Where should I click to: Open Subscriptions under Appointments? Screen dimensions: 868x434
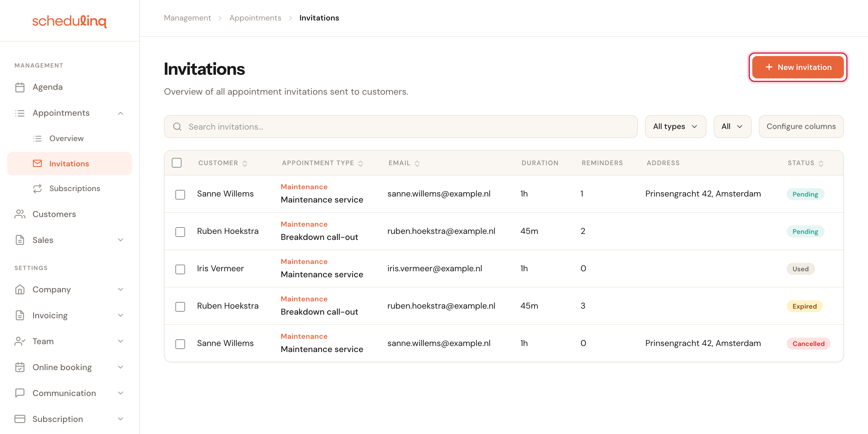tap(69, 188)
